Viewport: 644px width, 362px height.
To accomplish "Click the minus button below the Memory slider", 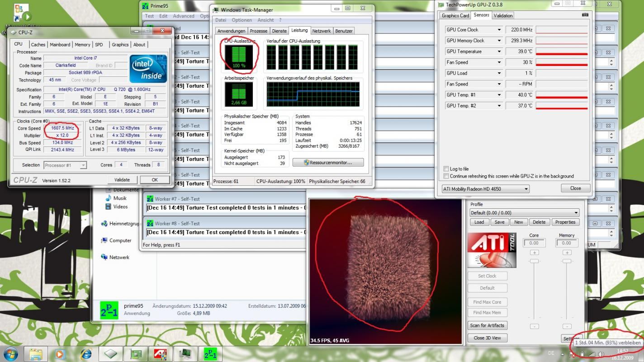I will [567, 326].
